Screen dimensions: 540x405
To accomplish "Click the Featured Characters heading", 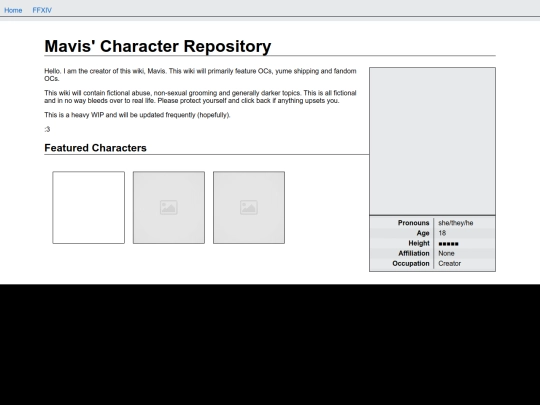I will click(x=95, y=148).
